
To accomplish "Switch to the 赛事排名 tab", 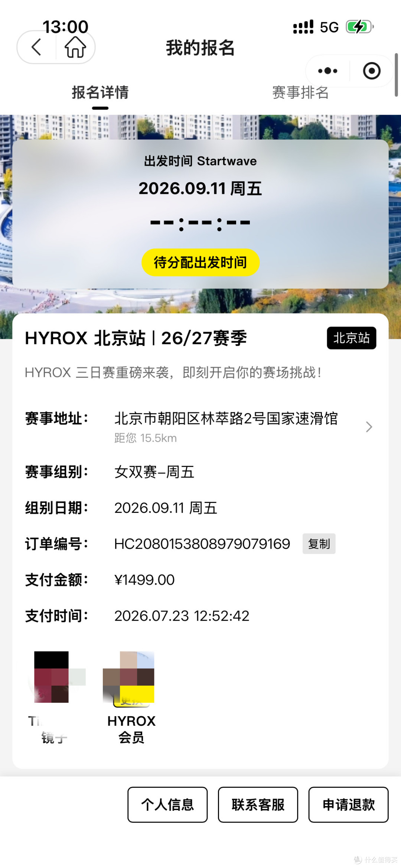I will 300,92.
